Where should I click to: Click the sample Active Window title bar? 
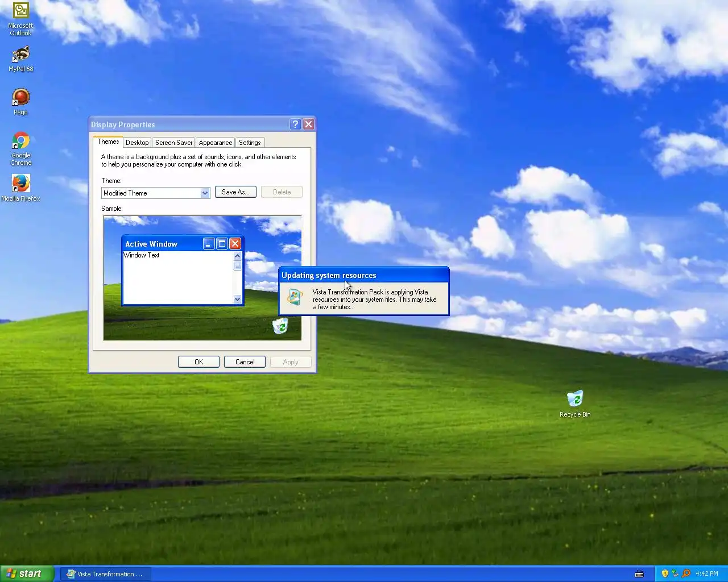click(183, 244)
